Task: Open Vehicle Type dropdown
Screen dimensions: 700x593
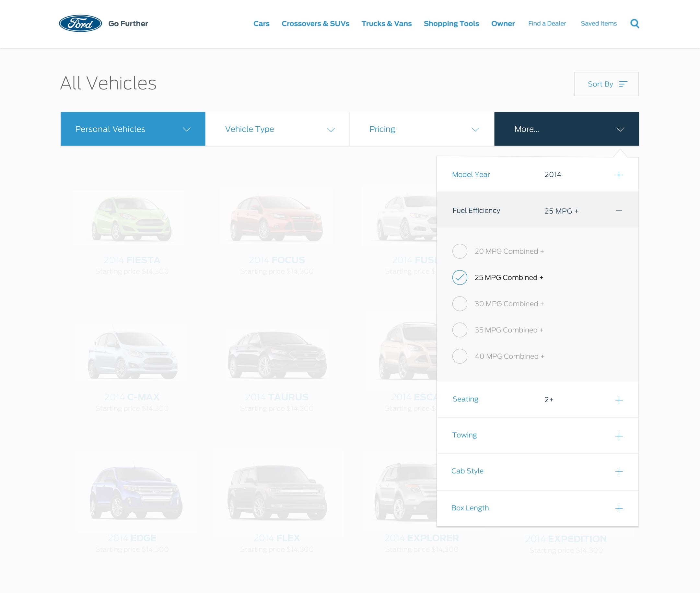Action: click(x=277, y=129)
